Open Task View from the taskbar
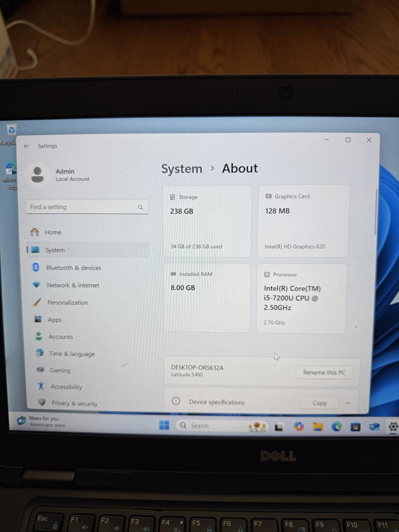Viewport: 399px width, 532px height. (279, 427)
